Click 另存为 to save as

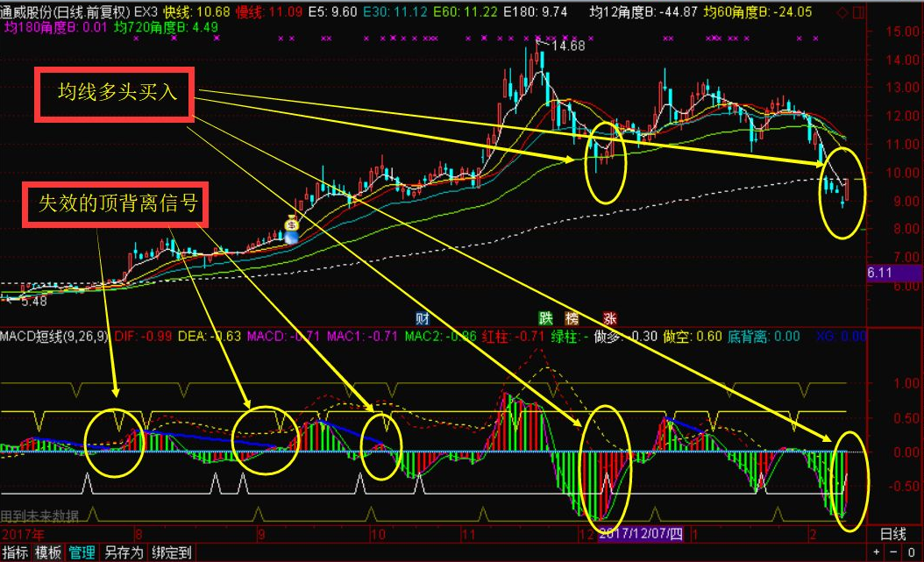pyautogui.click(x=124, y=552)
